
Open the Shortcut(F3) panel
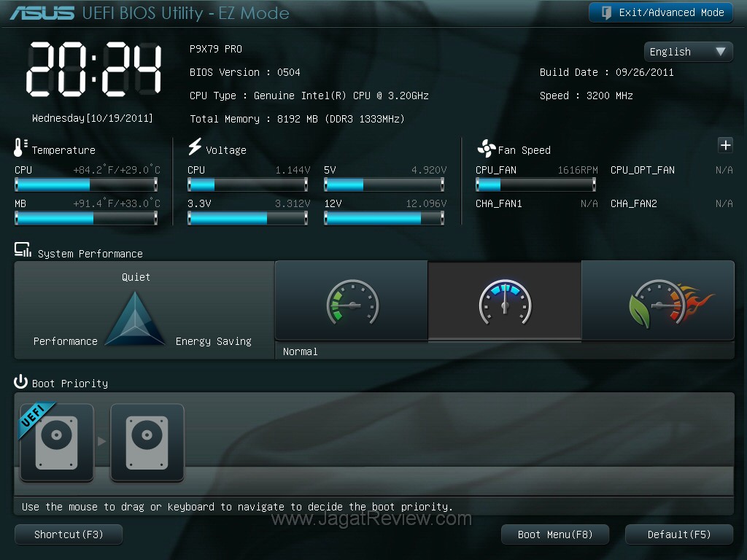pos(68,534)
